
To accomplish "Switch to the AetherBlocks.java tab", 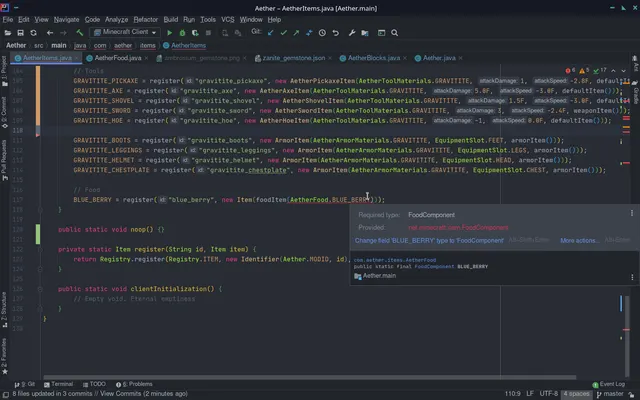I will [374, 58].
